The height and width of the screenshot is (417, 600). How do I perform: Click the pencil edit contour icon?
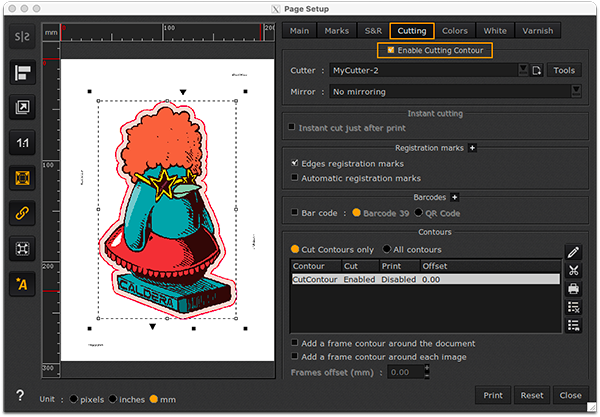click(573, 252)
